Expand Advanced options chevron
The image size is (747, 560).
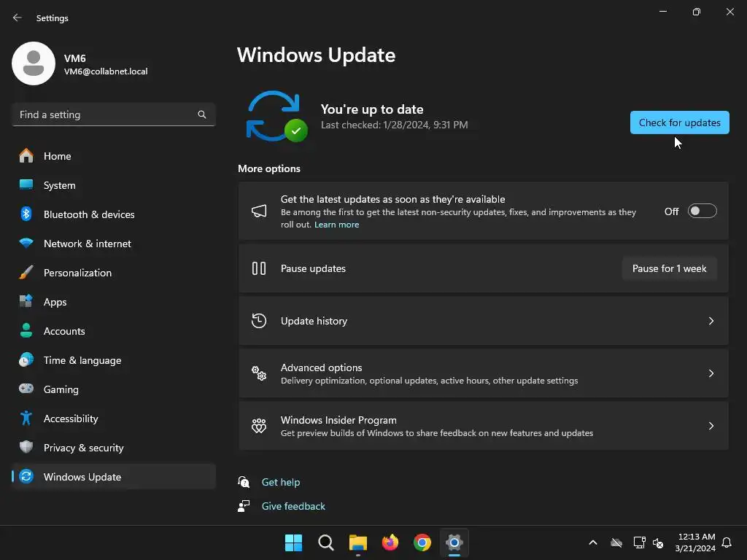tap(711, 373)
